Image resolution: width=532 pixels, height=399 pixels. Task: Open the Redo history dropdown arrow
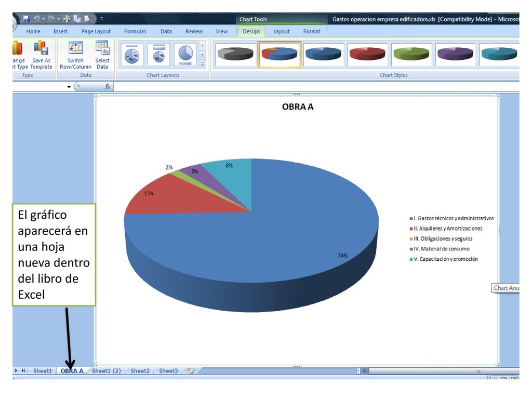pos(58,19)
